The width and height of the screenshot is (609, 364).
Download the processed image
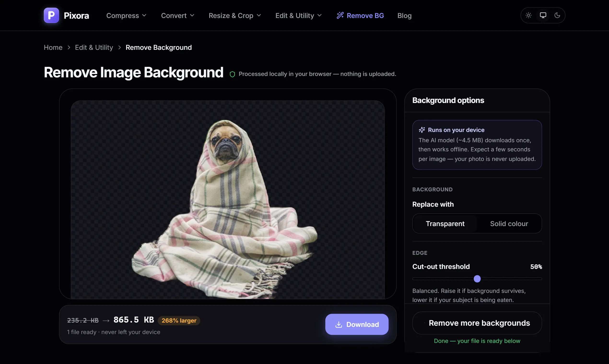357,324
